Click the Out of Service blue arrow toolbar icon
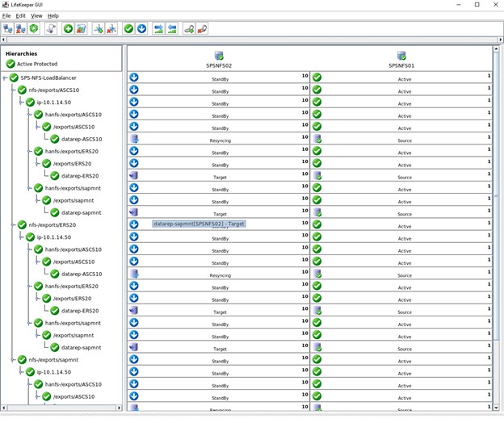504x423 pixels. click(x=141, y=28)
